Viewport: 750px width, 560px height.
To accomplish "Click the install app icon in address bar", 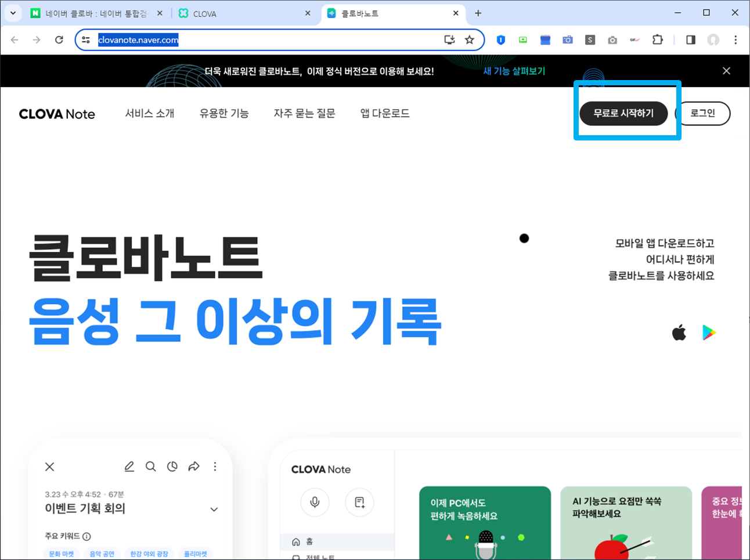I will [x=449, y=40].
